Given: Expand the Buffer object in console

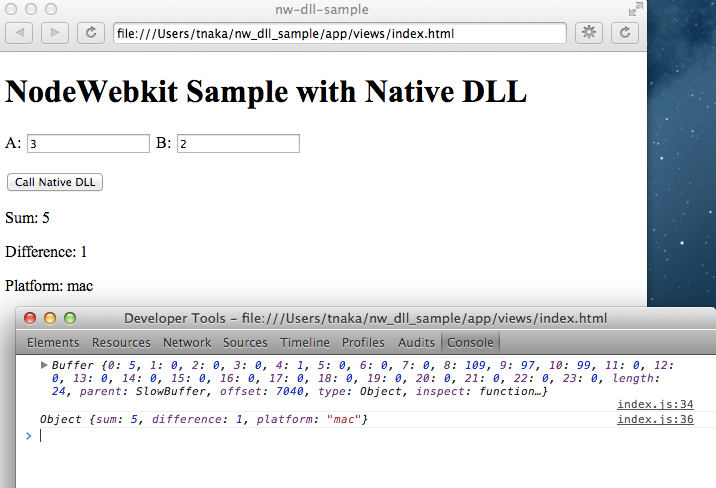Looking at the screenshot, I should [44, 365].
